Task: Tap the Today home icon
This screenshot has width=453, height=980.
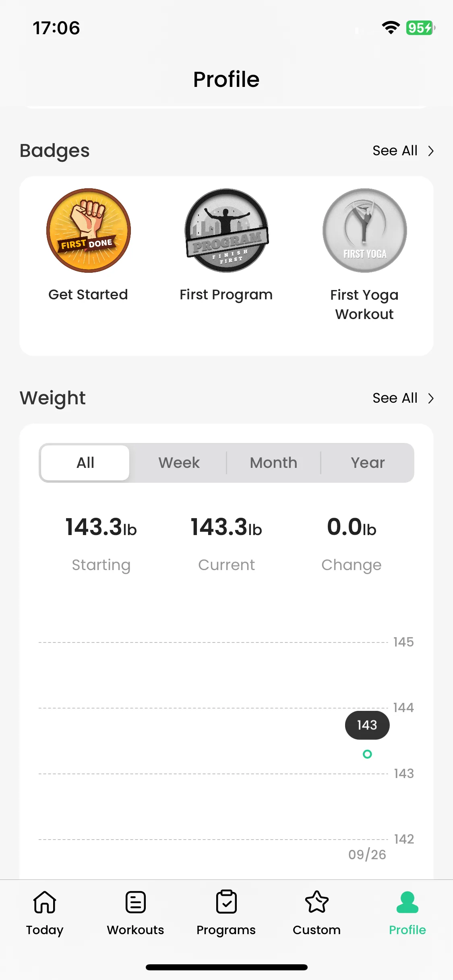Action: click(x=45, y=902)
